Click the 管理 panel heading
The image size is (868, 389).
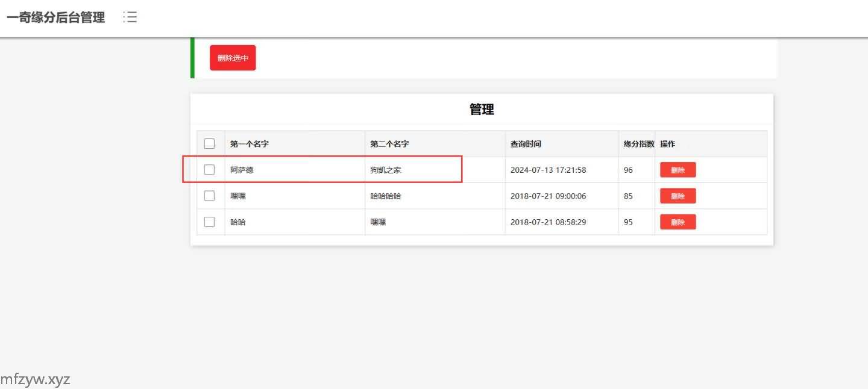coord(482,110)
